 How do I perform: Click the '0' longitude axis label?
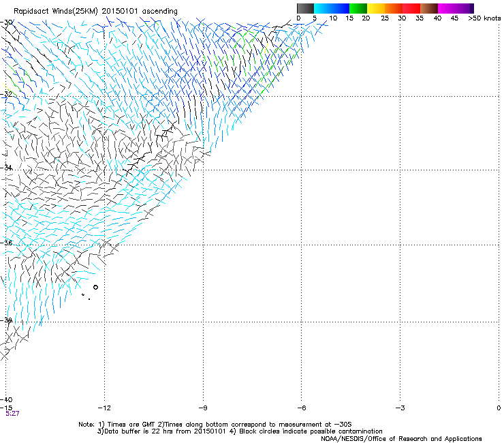499,408
